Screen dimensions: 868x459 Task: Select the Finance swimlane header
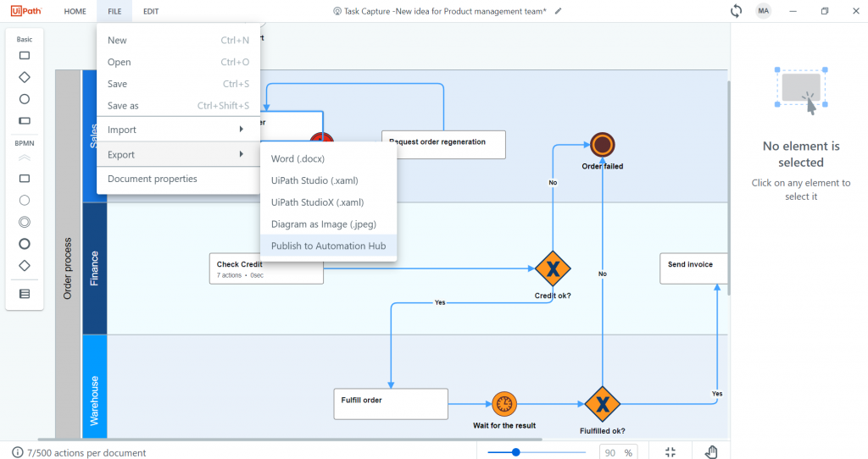(x=95, y=268)
